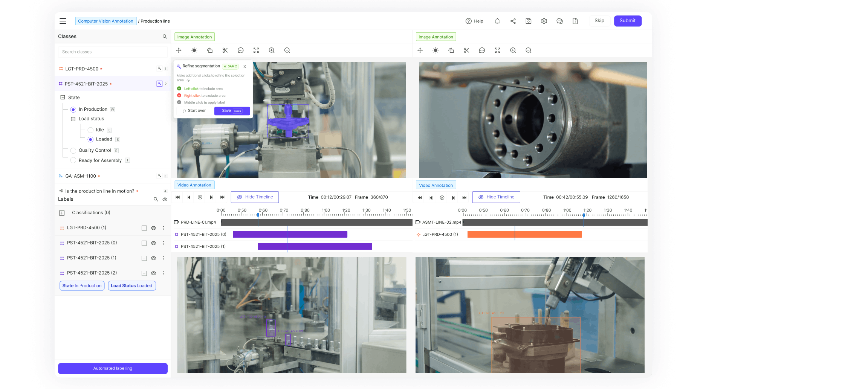Open the settings gear in top bar
Image resolution: width=868 pixels, height=389 pixels.
click(x=544, y=21)
